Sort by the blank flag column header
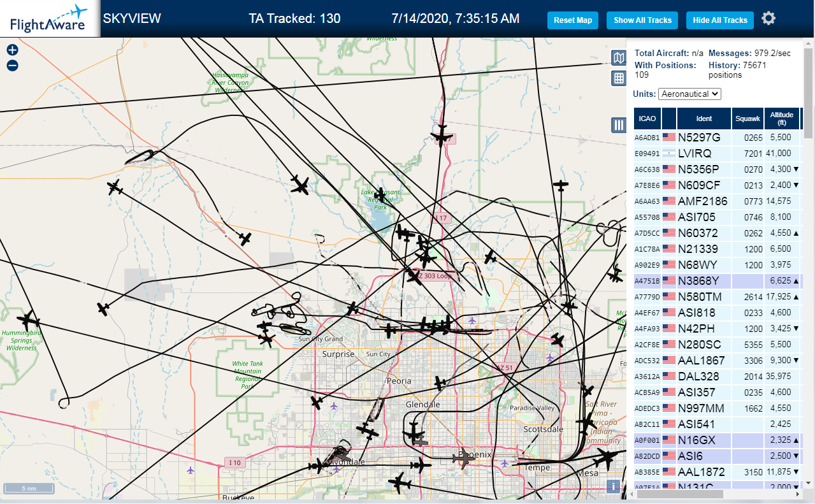The image size is (815, 504). point(669,119)
